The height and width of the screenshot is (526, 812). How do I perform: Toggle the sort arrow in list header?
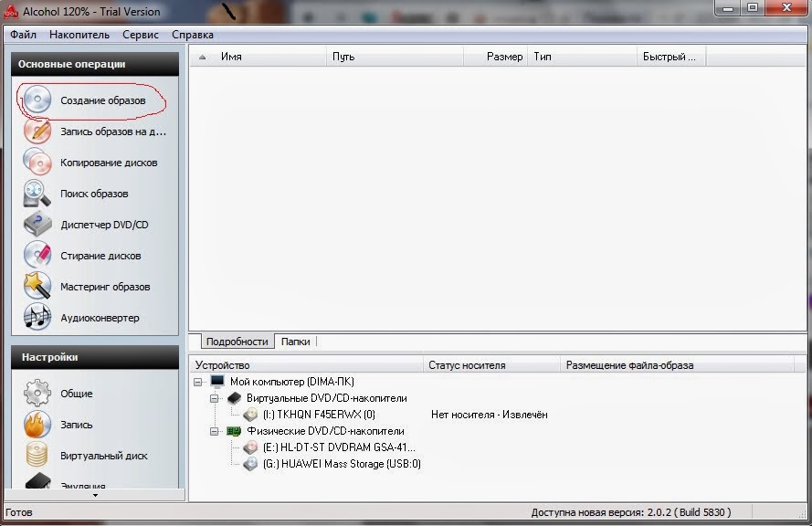tap(203, 57)
